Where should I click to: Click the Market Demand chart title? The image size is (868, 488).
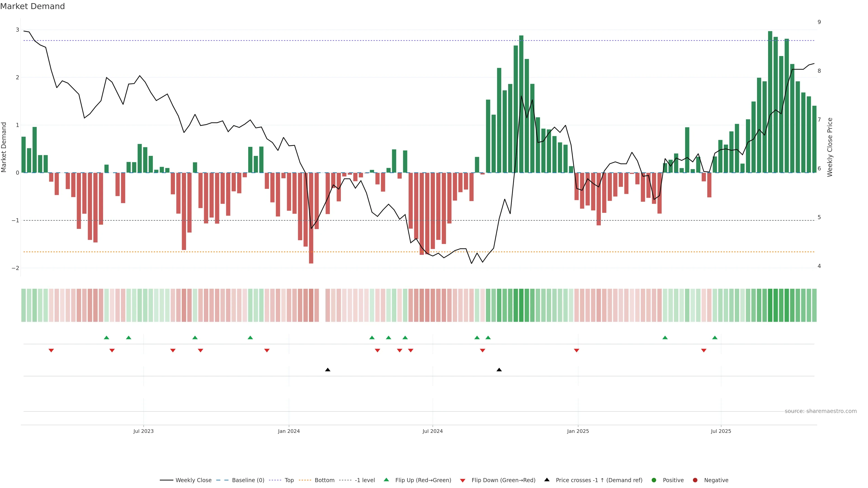[x=32, y=6]
